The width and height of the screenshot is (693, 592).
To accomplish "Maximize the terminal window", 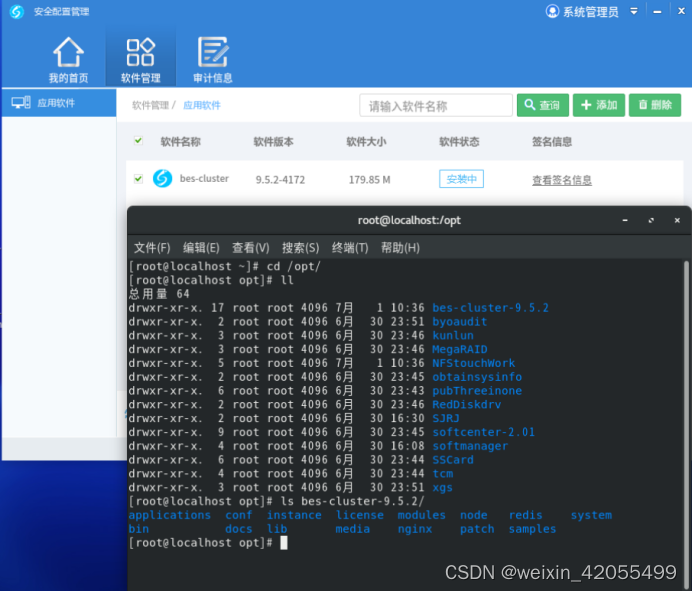I will (x=651, y=220).
